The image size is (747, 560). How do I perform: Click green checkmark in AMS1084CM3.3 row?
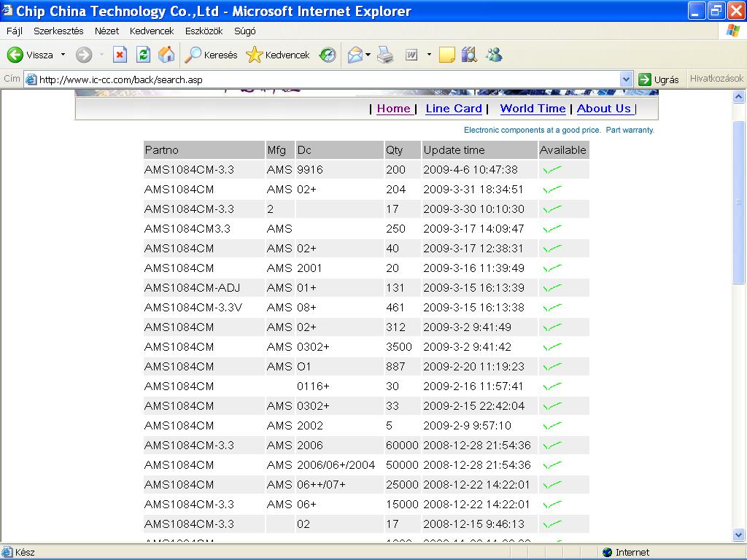(552, 228)
